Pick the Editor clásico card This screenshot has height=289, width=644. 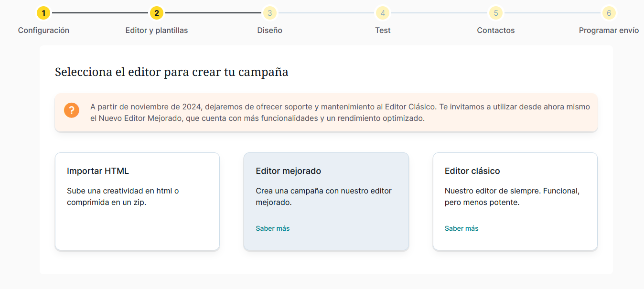515,201
